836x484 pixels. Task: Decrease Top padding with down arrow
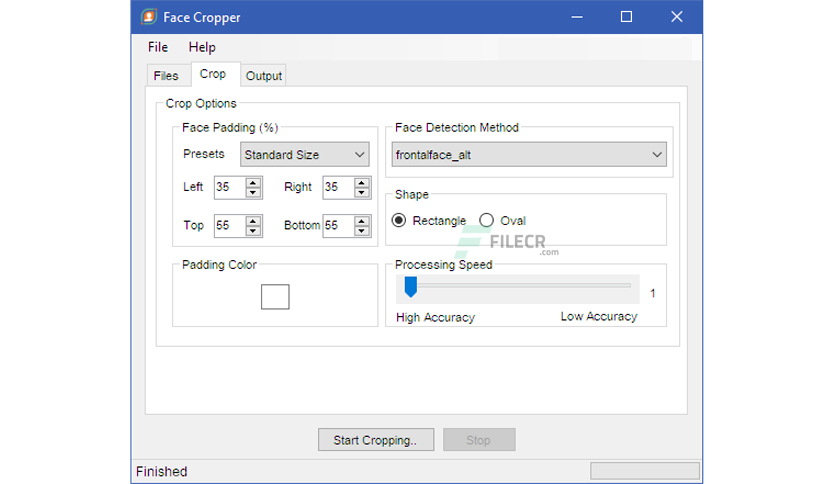click(x=253, y=231)
